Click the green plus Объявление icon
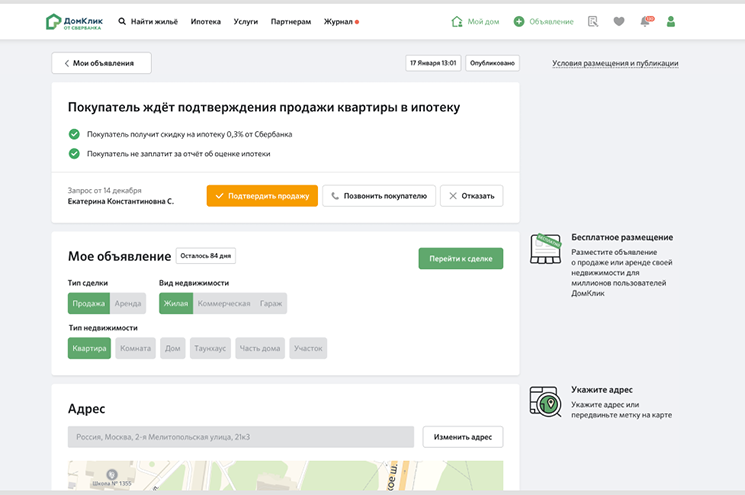 (519, 21)
